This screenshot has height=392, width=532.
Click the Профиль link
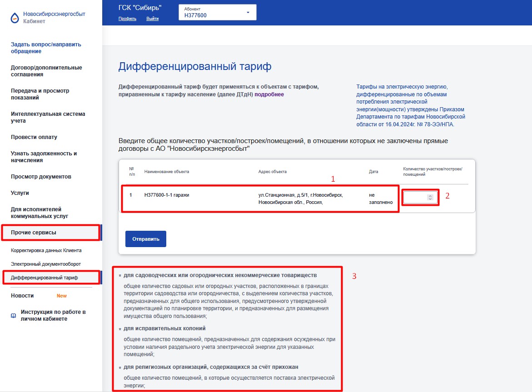127,19
